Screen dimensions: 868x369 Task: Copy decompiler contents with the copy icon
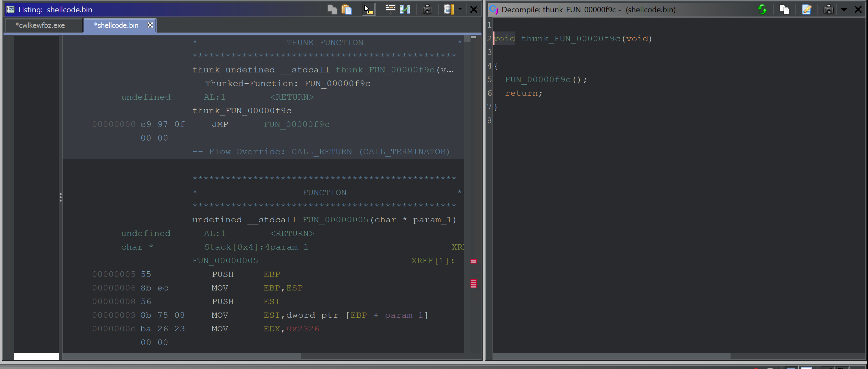click(784, 9)
